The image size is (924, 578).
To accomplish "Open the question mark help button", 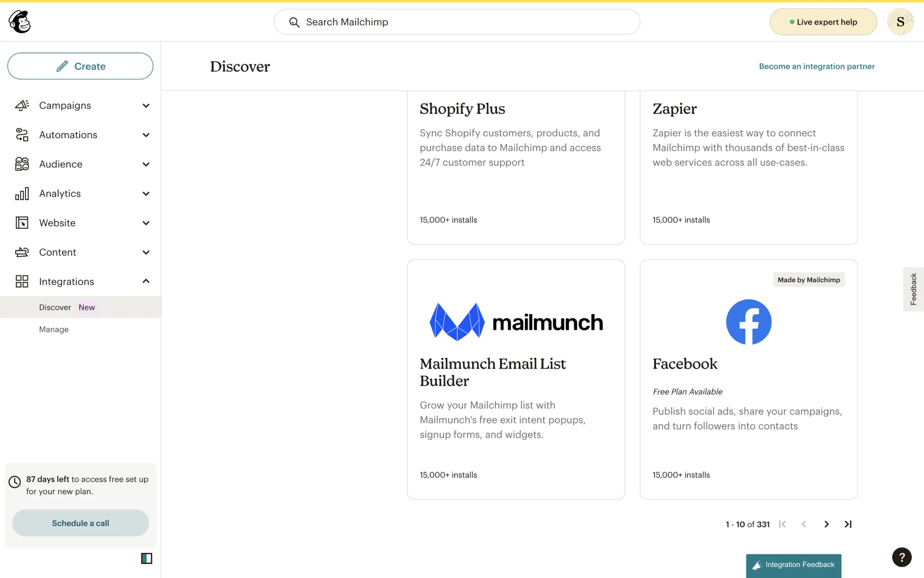I will pyautogui.click(x=901, y=557).
